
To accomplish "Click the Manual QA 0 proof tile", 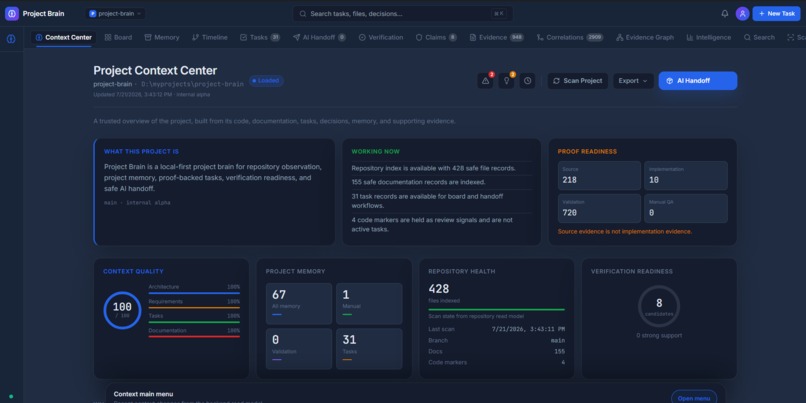I will click(x=686, y=208).
